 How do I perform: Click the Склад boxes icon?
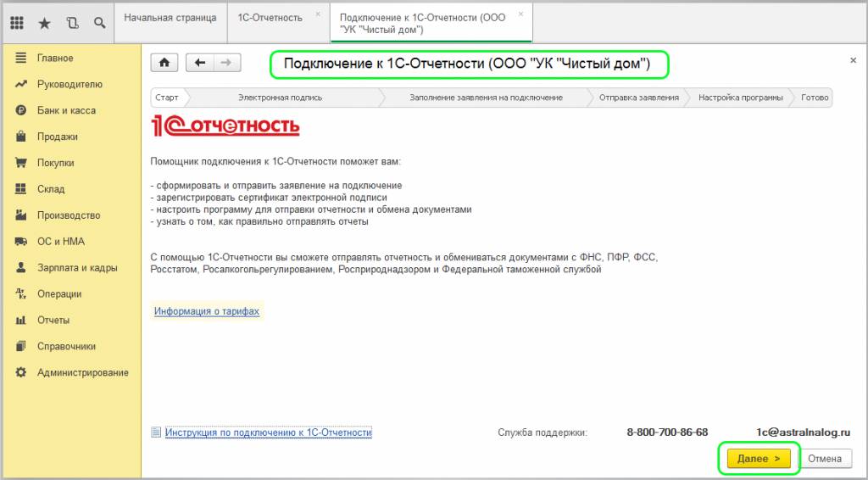click(x=20, y=189)
